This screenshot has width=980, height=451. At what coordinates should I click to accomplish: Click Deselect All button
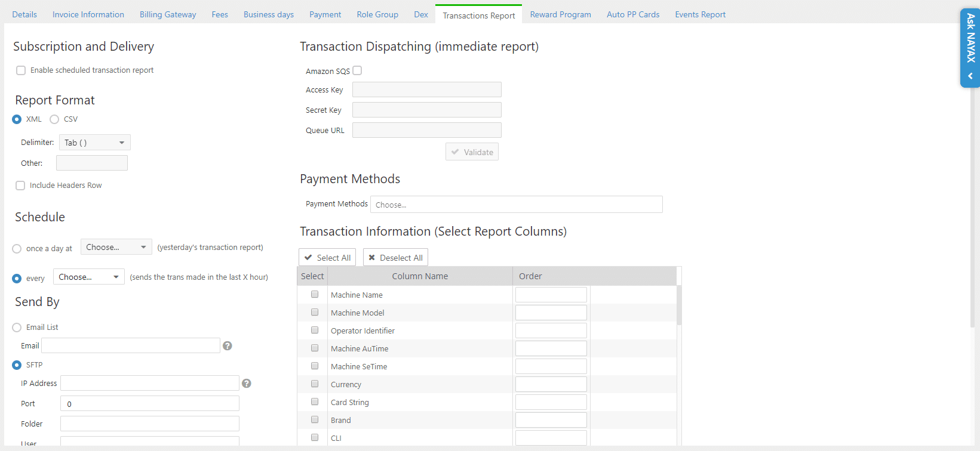395,258
